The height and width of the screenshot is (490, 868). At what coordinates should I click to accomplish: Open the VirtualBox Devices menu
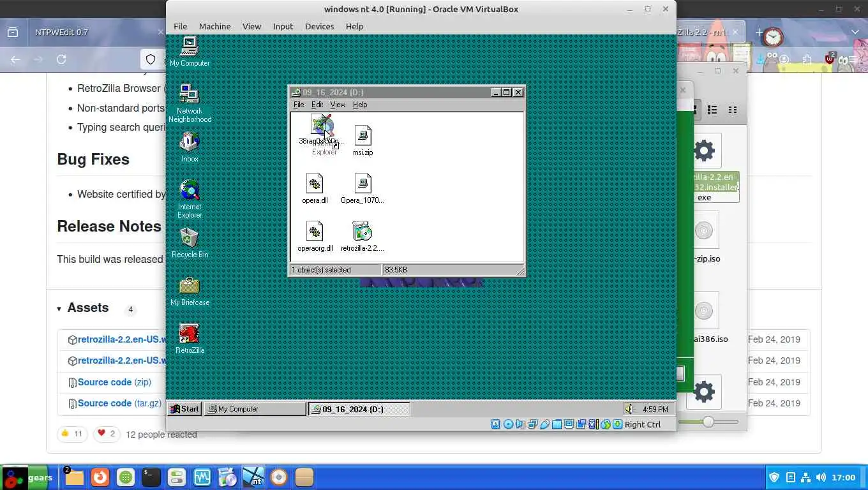point(319,26)
